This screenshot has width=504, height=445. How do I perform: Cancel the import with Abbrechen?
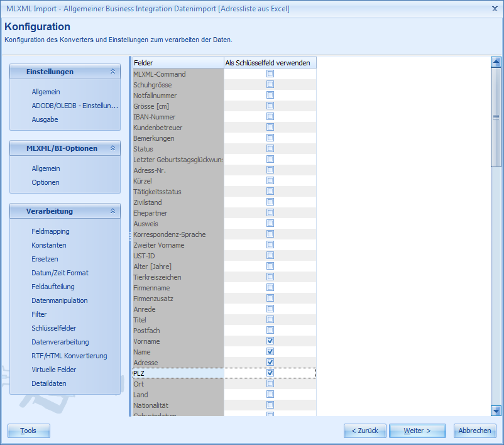coord(474,431)
